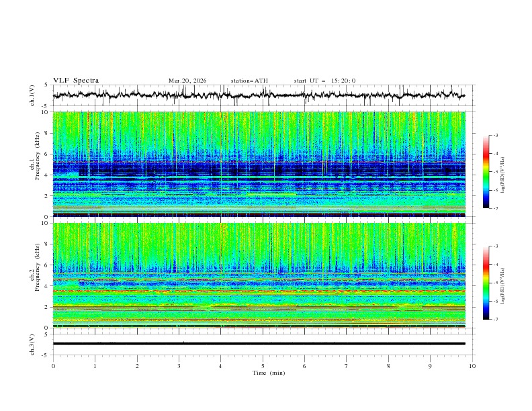Click ch.1 colorbar "log(PSD)(V²/Hz)" label
Viewport: 532px width, 411px height.
tap(503, 175)
